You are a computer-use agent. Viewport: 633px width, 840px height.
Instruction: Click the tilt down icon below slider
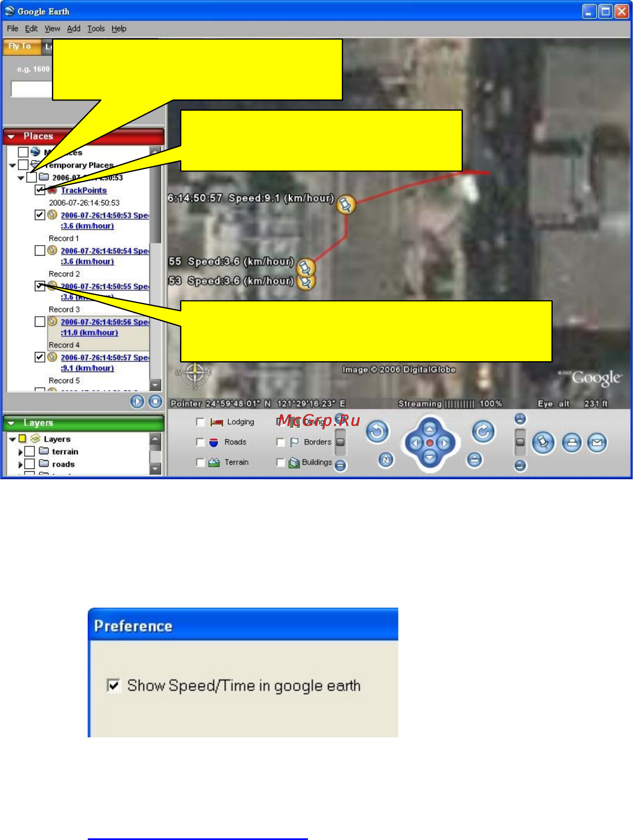tap(520, 466)
